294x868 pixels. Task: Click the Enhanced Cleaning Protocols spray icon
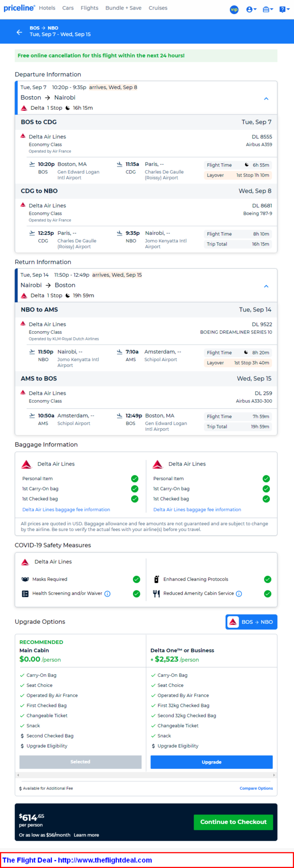pyautogui.click(x=156, y=579)
